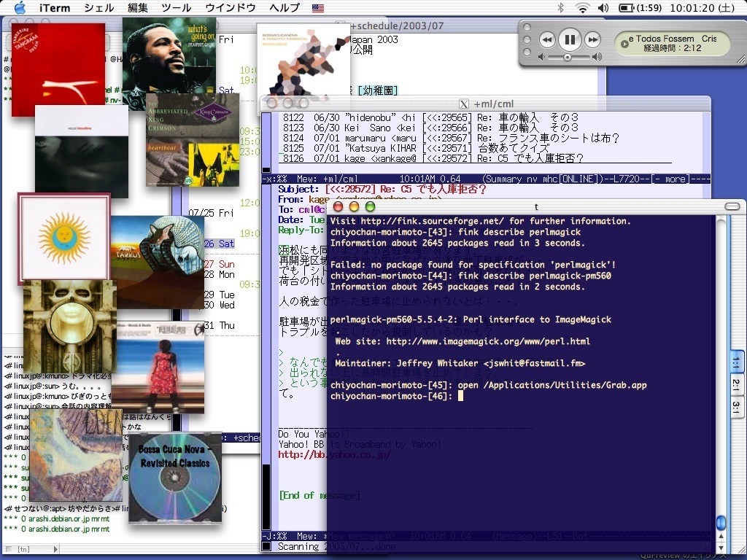747x560 pixels.
Task: Select message 8123 from Kei Sano
Action: click(430, 128)
